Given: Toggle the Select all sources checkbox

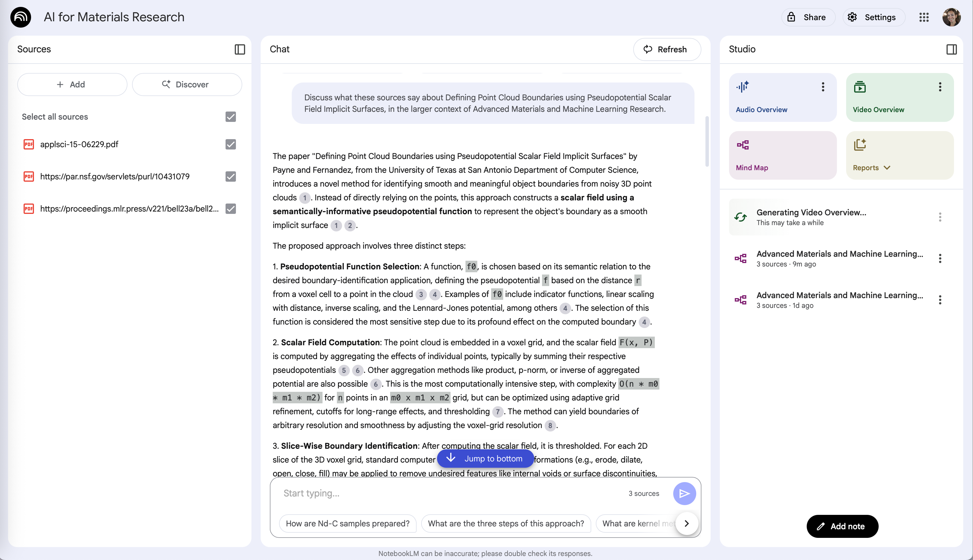Looking at the screenshot, I should pos(230,117).
